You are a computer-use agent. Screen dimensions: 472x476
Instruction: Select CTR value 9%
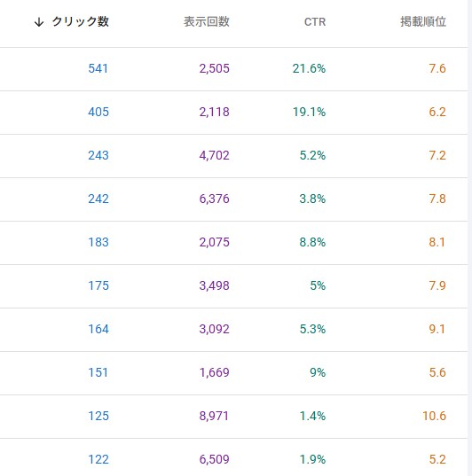tap(318, 372)
